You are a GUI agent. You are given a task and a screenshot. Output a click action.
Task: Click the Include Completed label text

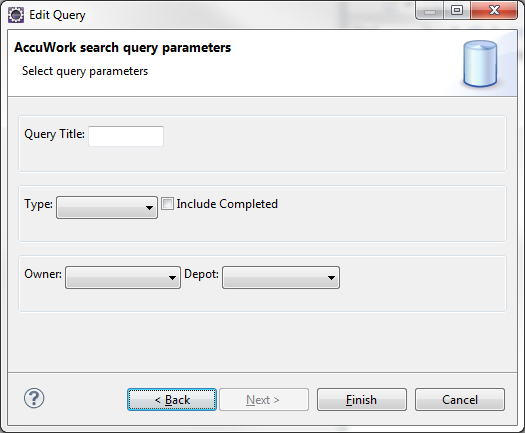tap(227, 204)
